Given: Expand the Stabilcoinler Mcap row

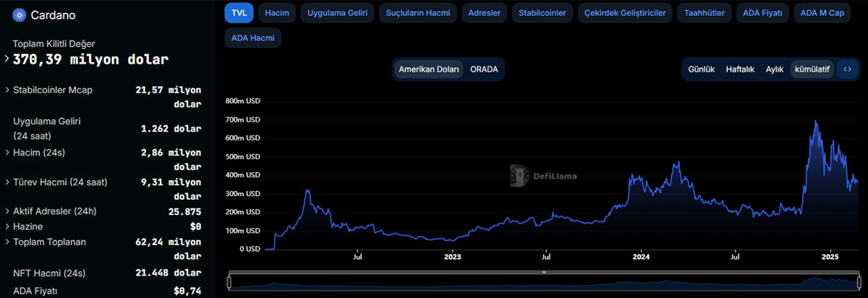Looking at the screenshot, I should click(x=7, y=90).
